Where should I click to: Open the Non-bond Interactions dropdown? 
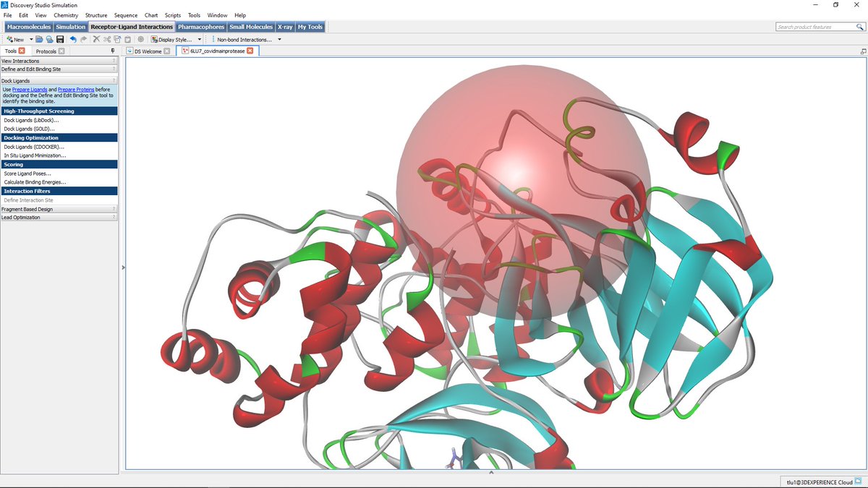click(279, 39)
